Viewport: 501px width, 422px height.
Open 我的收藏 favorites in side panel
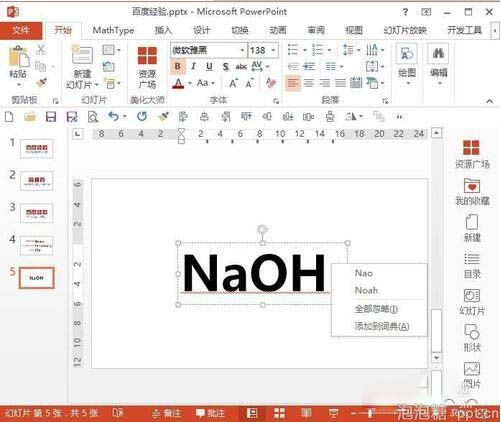(472, 191)
